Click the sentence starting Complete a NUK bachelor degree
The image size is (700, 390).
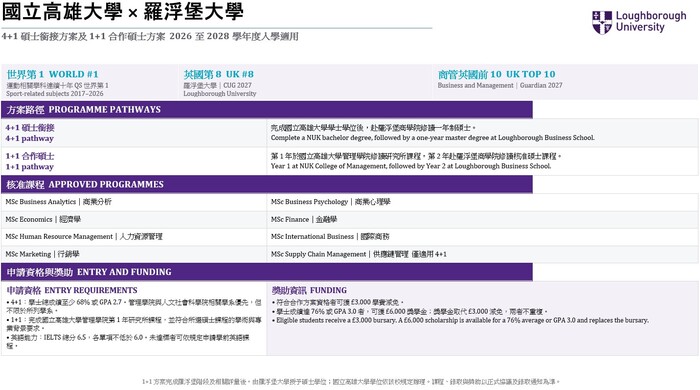[433, 138]
